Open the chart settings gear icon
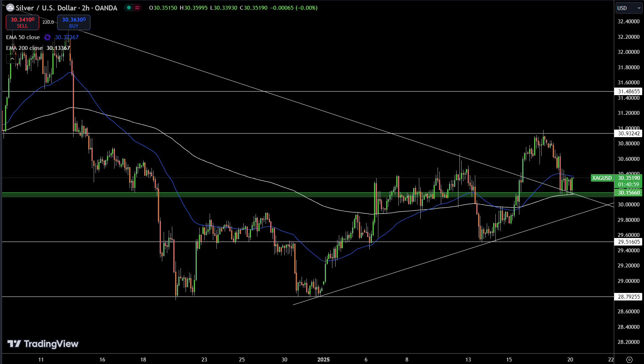Viewport: 644px width, 364px height. click(629, 359)
